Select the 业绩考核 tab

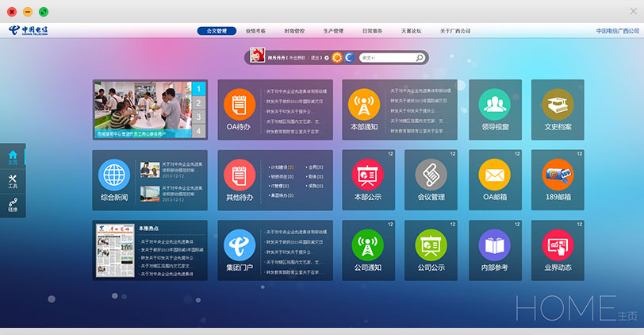click(255, 31)
